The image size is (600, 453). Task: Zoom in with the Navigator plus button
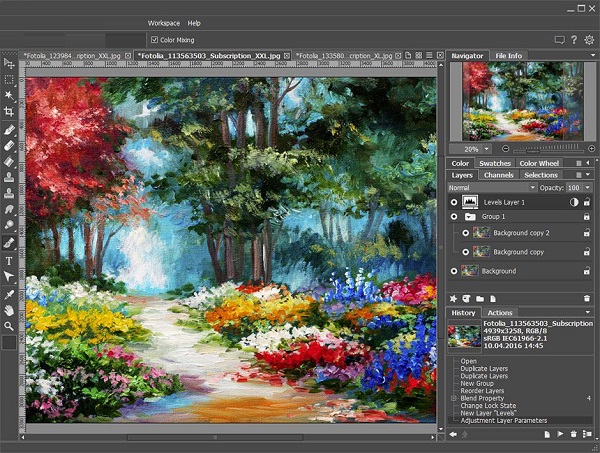point(592,148)
